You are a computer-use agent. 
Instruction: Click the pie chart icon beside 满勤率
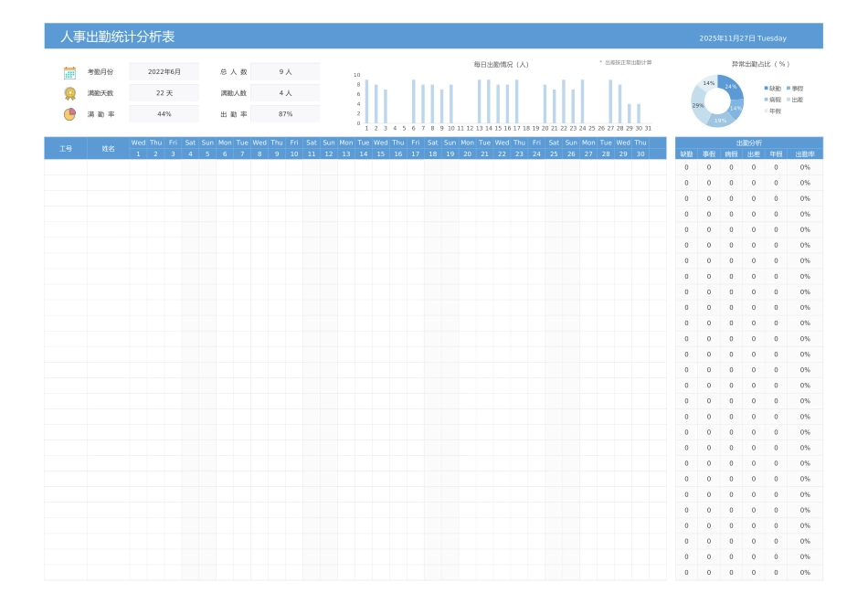coord(69,114)
